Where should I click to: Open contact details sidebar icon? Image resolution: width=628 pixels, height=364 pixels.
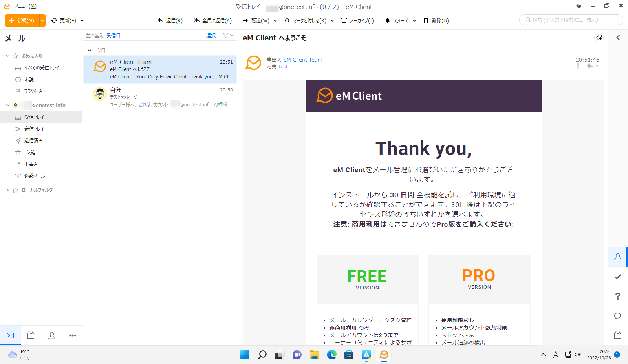(x=618, y=257)
